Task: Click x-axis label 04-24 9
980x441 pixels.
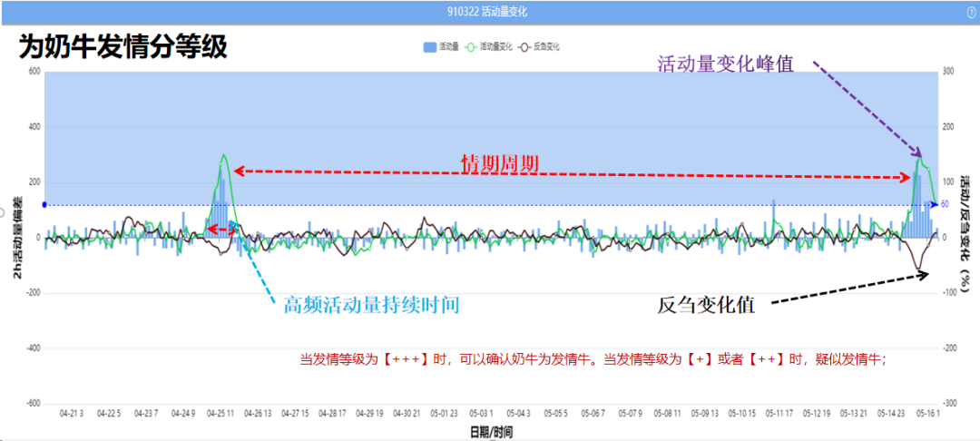Action: coord(182,414)
